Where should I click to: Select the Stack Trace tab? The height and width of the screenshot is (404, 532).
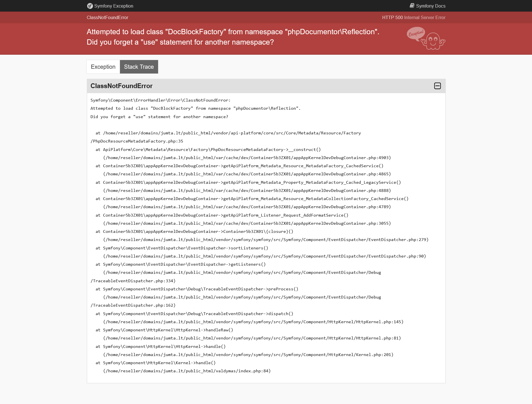tap(139, 67)
